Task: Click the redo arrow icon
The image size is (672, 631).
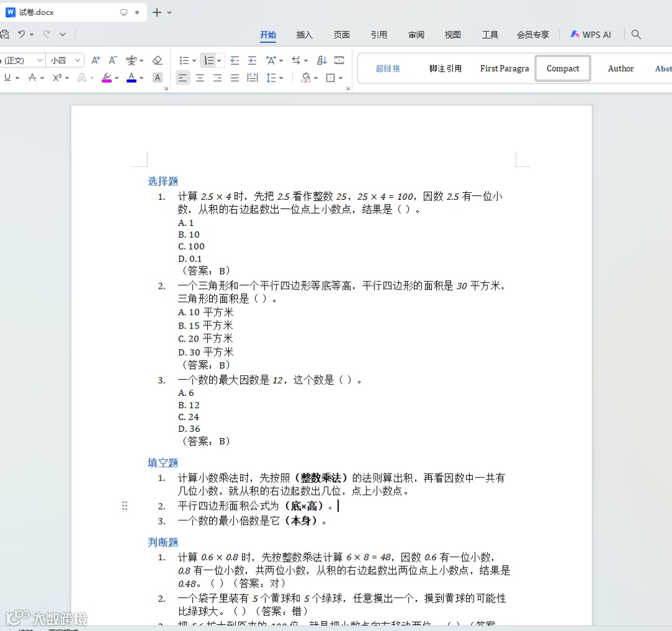Action: pyautogui.click(x=47, y=34)
